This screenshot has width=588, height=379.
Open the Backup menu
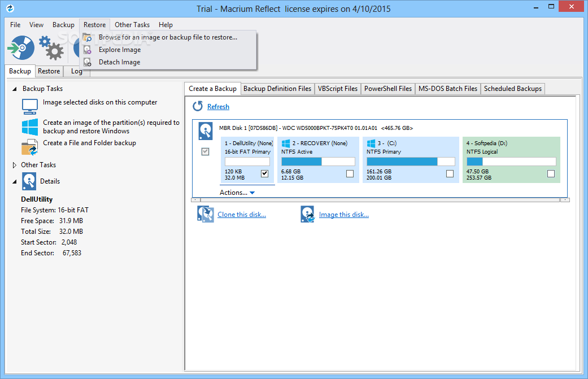pos(63,25)
